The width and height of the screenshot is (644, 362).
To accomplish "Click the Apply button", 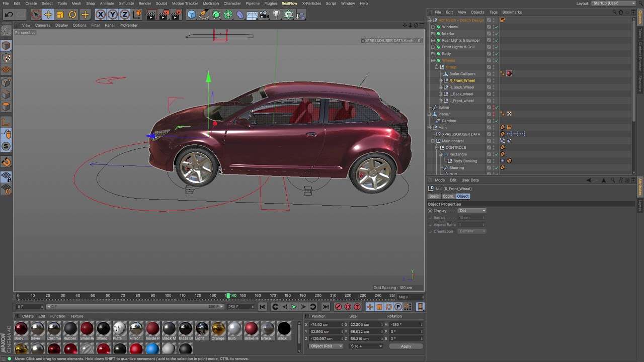I will [x=406, y=346].
